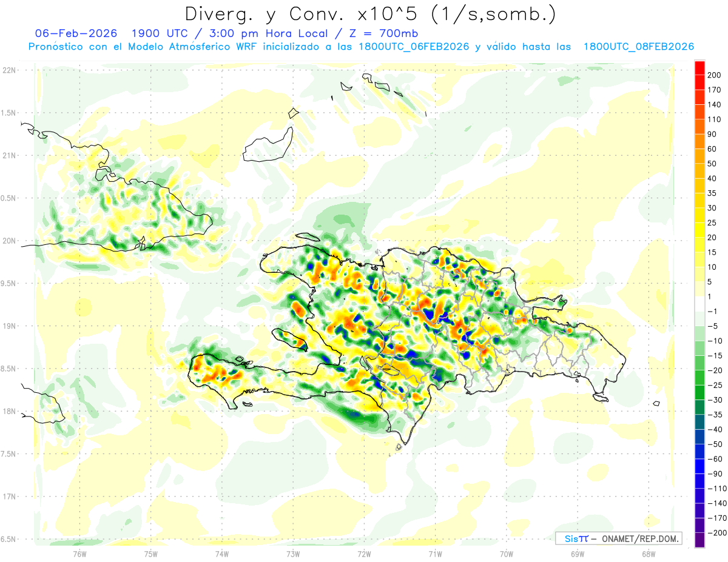728x562 pixels.
Task: Click the "SisΠ – ONAMET/REP.DOM." logo box
Action: click(618, 538)
